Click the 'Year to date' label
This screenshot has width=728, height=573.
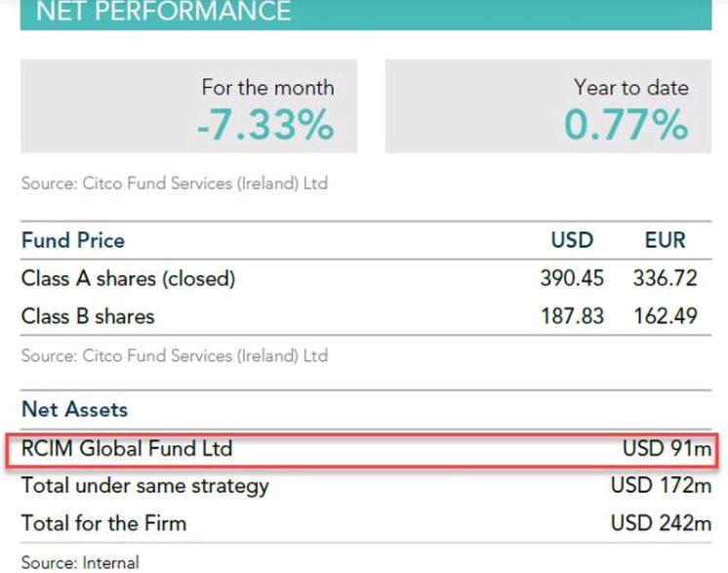tap(630, 87)
